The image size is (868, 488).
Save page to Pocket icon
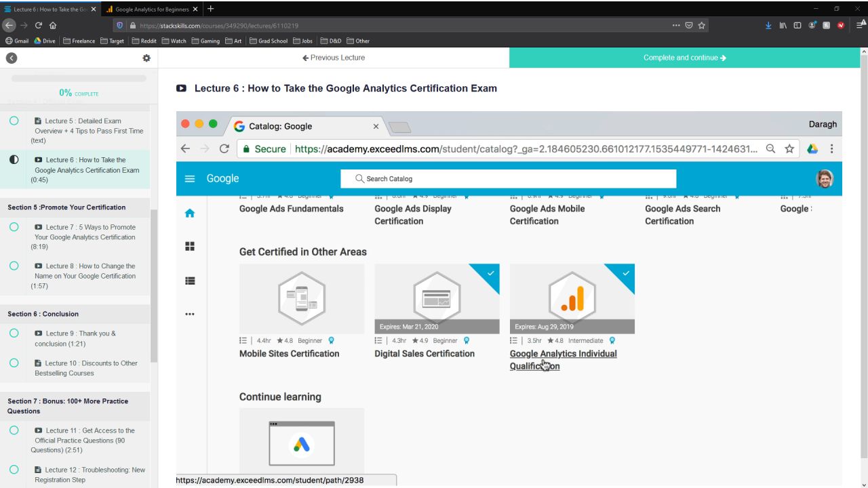coord(689,26)
